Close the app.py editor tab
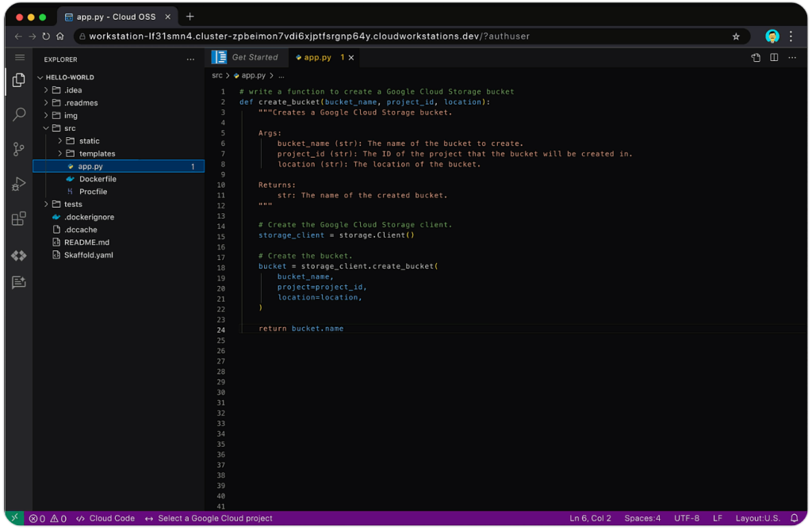The width and height of the screenshot is (812, 530). (x=351, y=58)
